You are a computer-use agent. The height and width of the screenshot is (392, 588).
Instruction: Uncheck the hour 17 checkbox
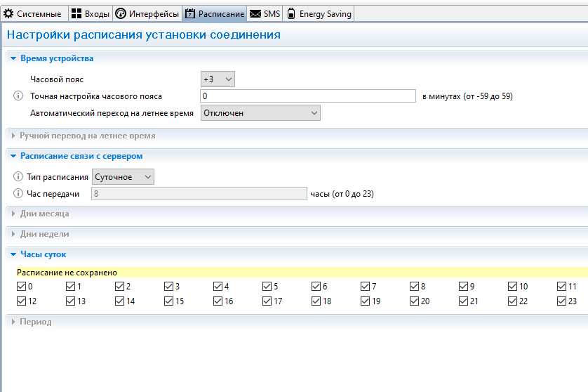click(x=267, y=301)
